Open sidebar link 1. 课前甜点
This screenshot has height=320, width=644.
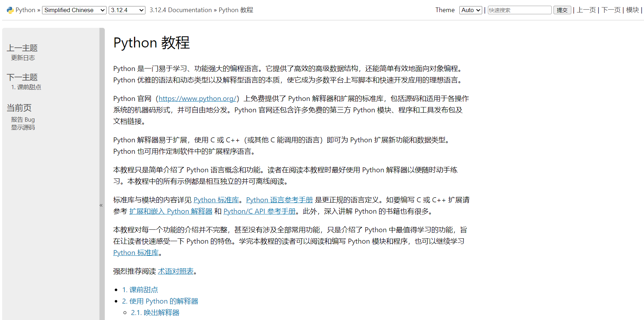[26, 87]
